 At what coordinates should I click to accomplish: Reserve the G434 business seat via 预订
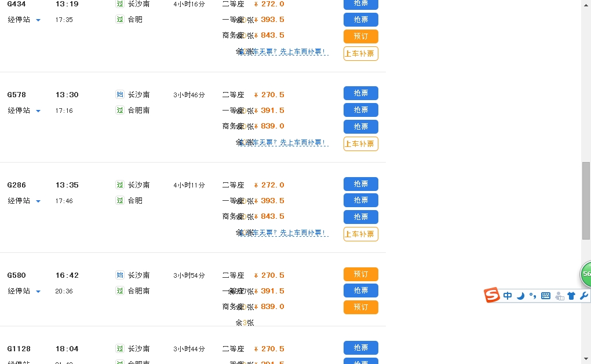click(x=360, y=36)
